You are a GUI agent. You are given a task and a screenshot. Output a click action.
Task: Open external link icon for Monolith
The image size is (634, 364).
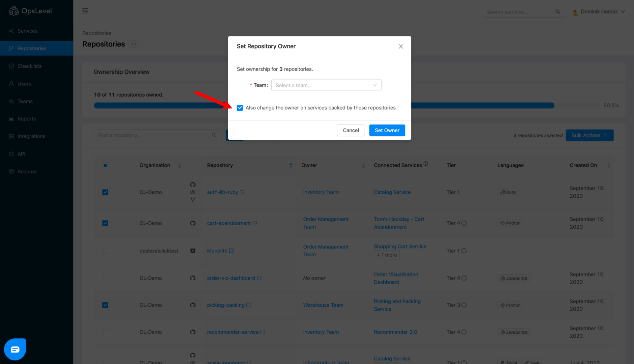click(x=231, y=251)
